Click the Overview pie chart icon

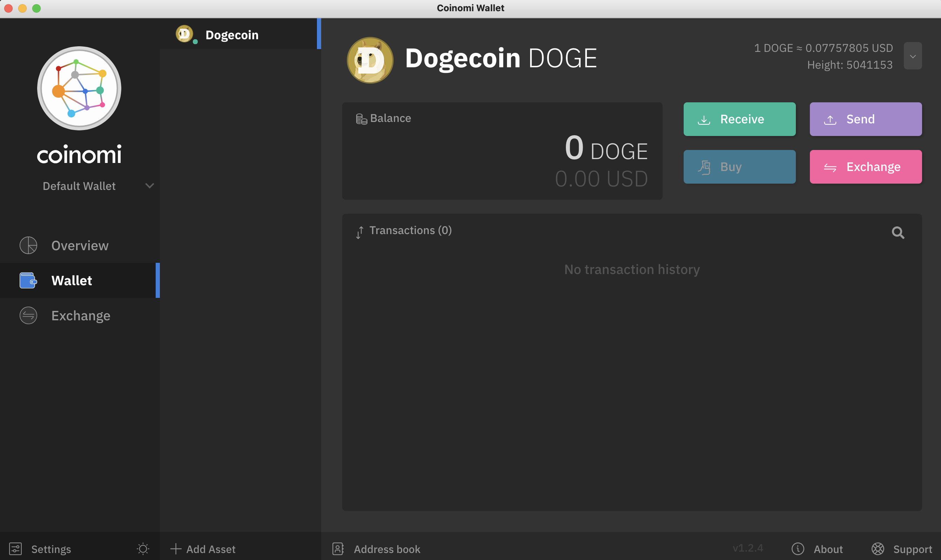click(x=28, y=245)
